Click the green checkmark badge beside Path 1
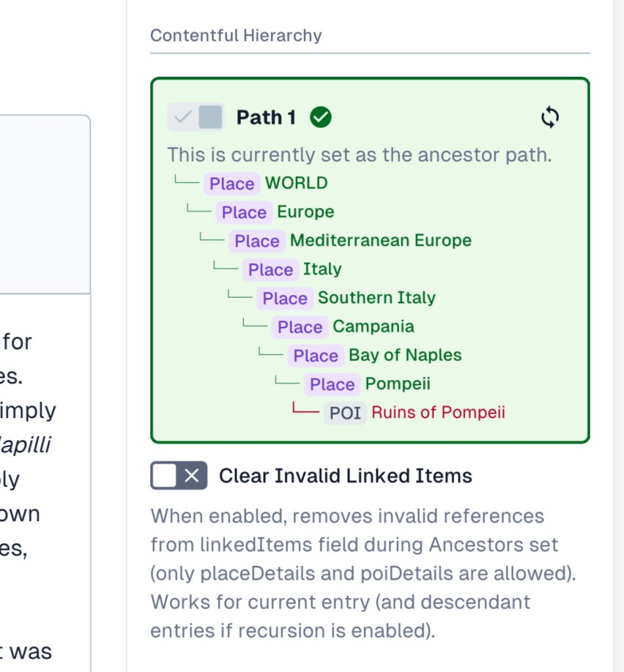 [x=320, y=117]
